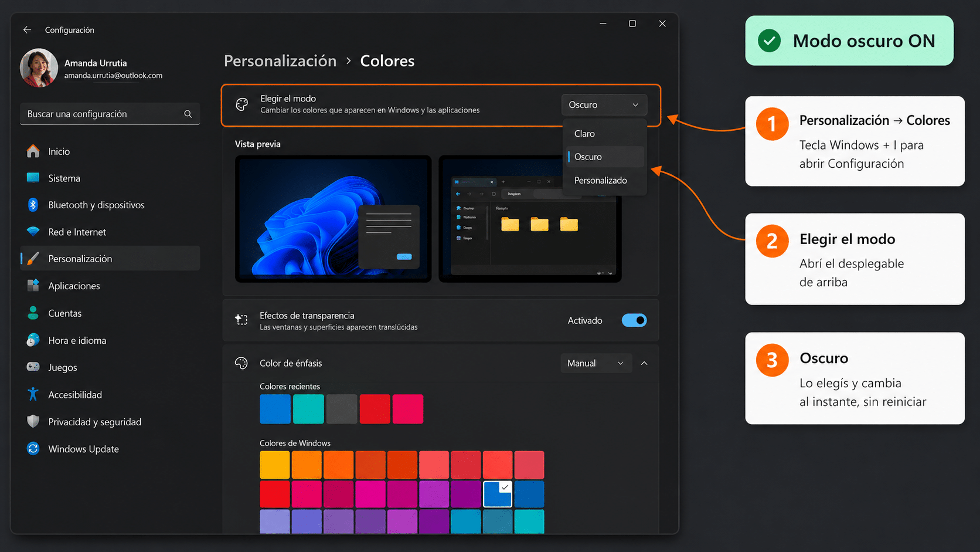
Task: Open Juegos settings
Action: click(x=110, y=367)
